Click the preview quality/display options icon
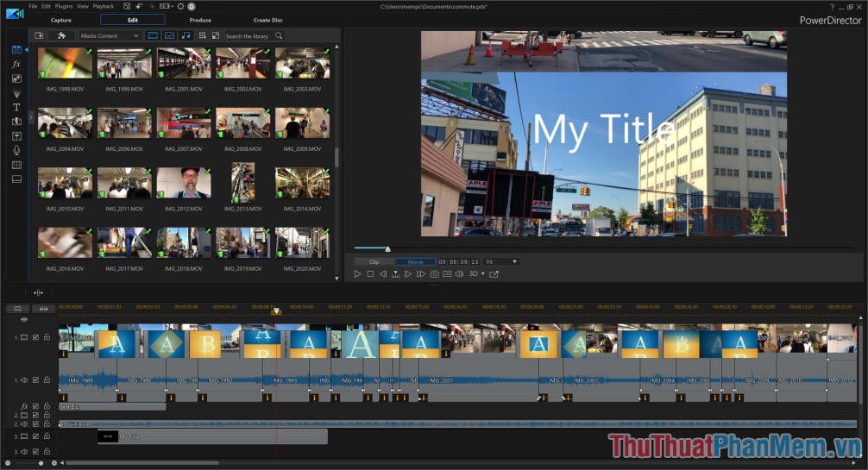This screenshot has width=868, height=470. tap(447, 274)
